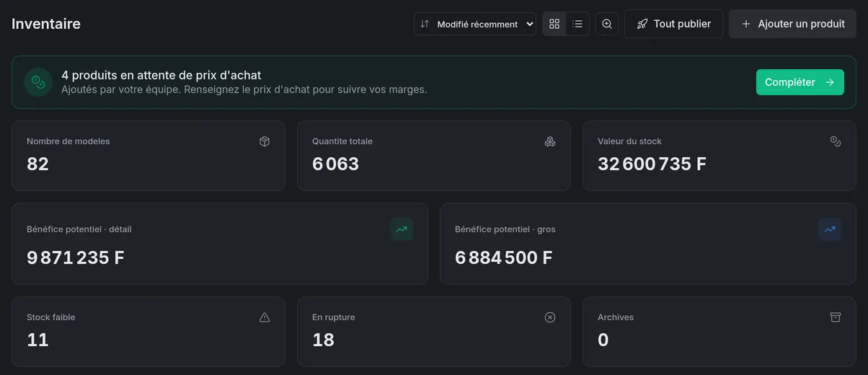Click the 'En rupture' value '18'
This screenshot has width=868, height=375.
[x=323, y=340]
